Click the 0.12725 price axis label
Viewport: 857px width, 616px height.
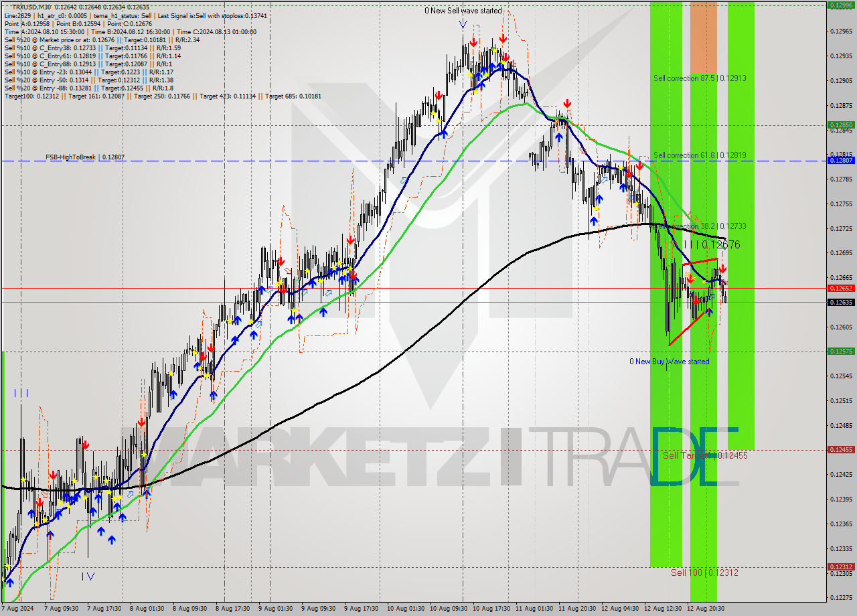point(841,228)
